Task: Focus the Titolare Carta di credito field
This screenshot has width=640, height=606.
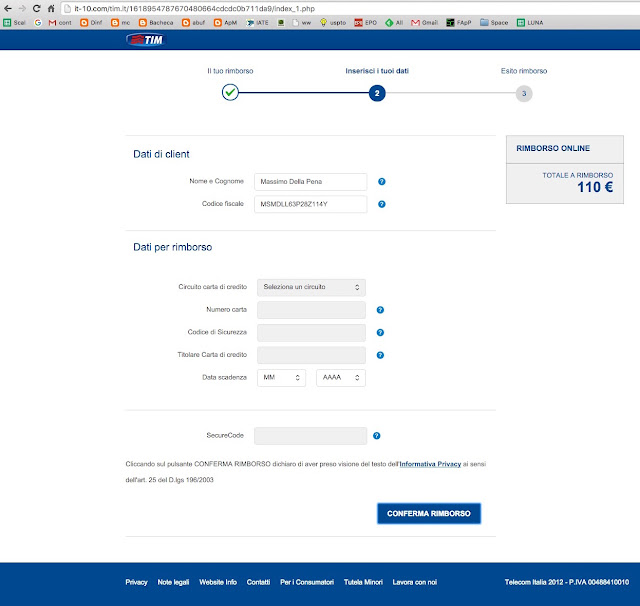Action: (311, 355)
